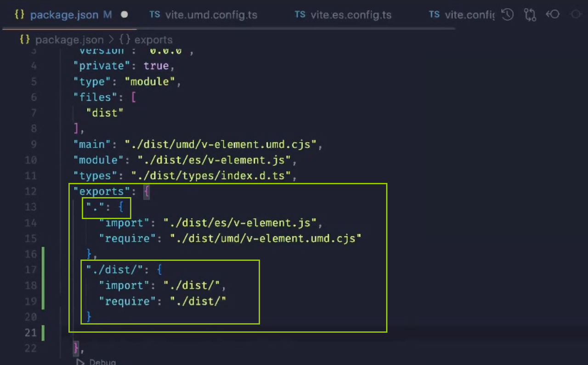This screenshot has height=365, width=588.
Task: Expand the breadcrumb chevron between package.json and exports
Action: click(112, 40)
